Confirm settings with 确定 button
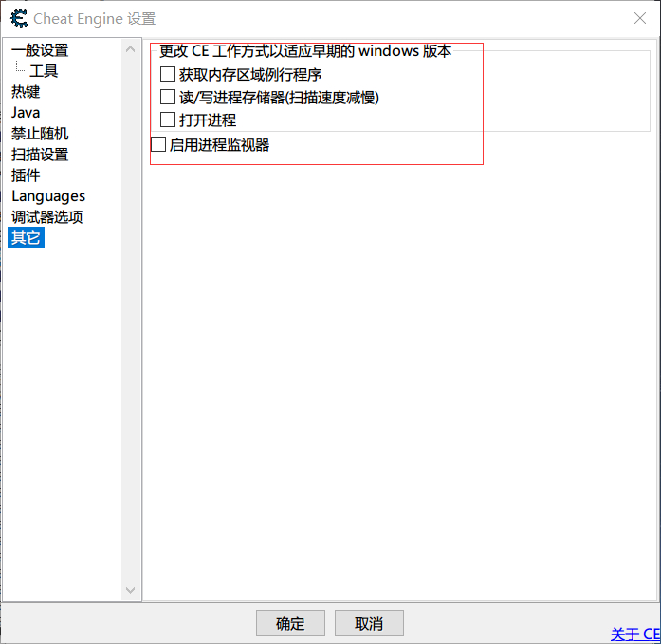The height and width of the screenshot is (644, 661). (290, 623)
